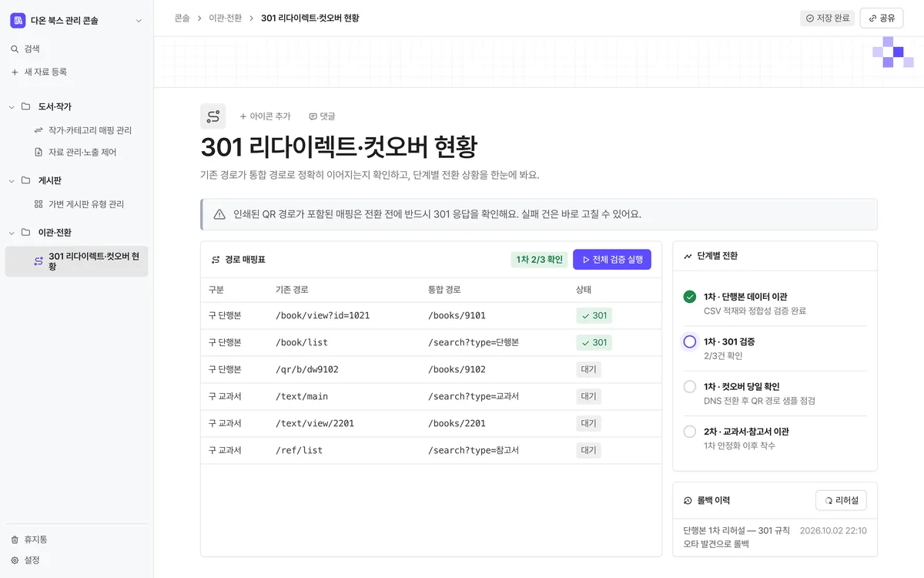Click the /text/view/2201 path cell
Viewport: 924px width, 578px height.
pyautogui.click(x=315, y=423)
